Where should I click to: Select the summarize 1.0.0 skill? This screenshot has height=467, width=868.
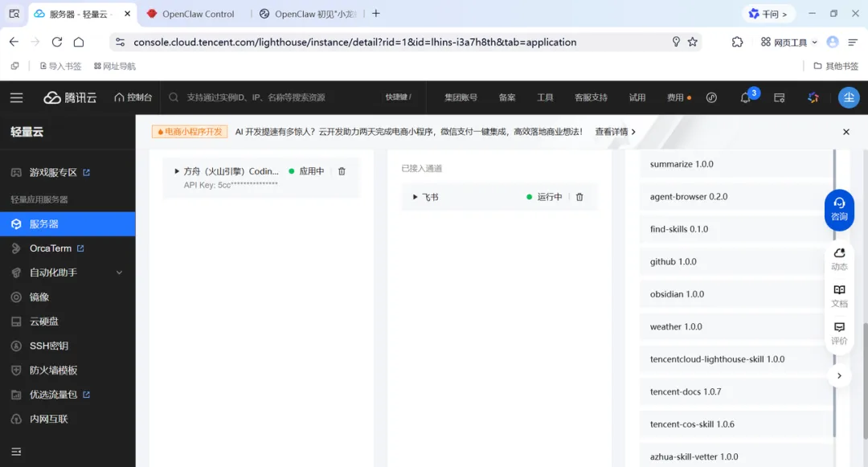pos(736,164)
